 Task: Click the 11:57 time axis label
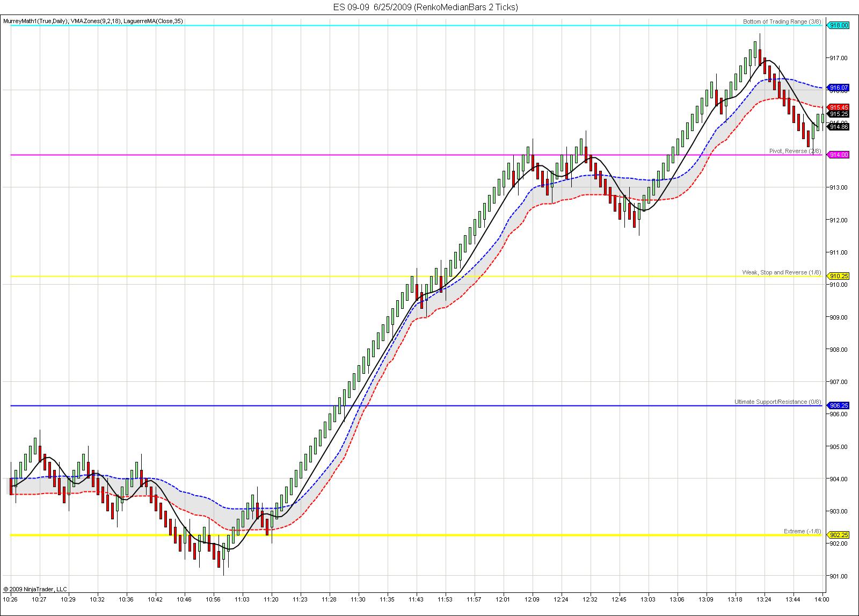tap(474, 599)
